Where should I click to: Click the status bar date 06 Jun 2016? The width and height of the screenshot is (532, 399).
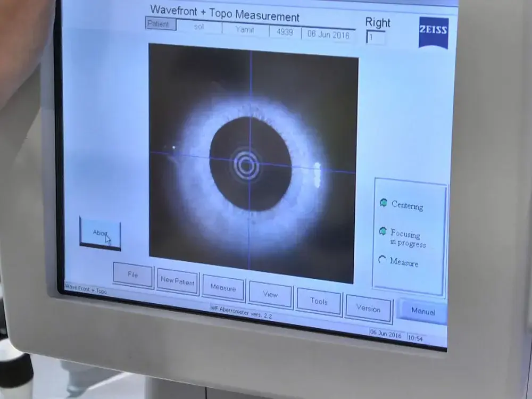click(386, 334)
